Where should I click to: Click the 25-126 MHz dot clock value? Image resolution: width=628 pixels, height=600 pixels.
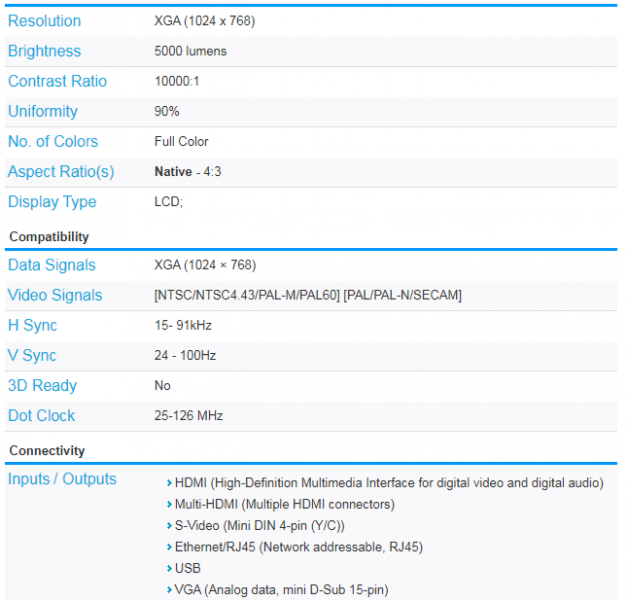(189, 415)
